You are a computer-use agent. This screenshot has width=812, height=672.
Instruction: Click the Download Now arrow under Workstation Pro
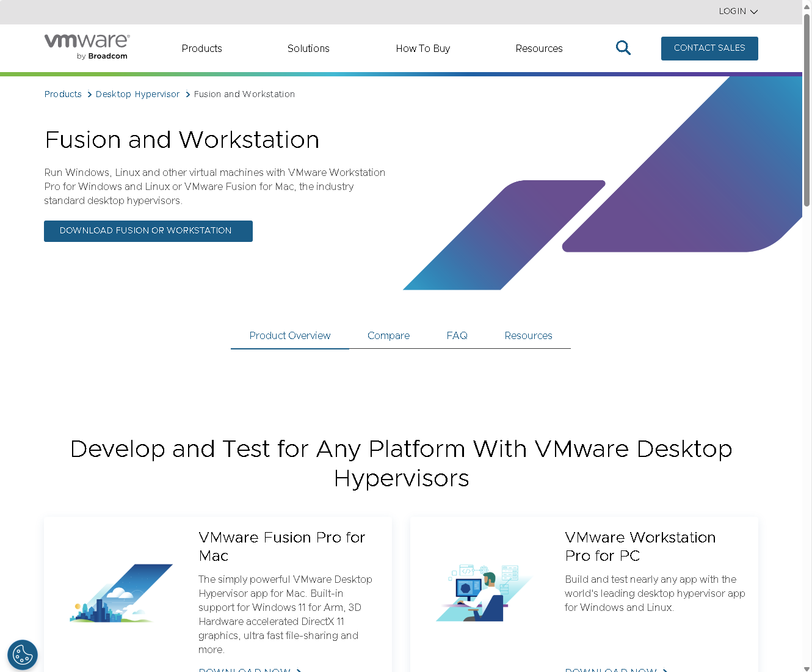(664, 670)
